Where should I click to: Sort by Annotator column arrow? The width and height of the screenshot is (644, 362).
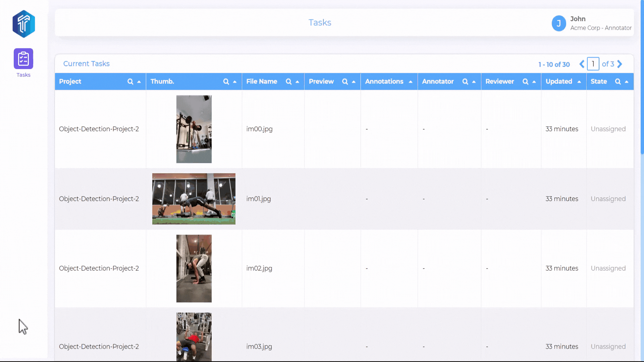click(474, 82)
